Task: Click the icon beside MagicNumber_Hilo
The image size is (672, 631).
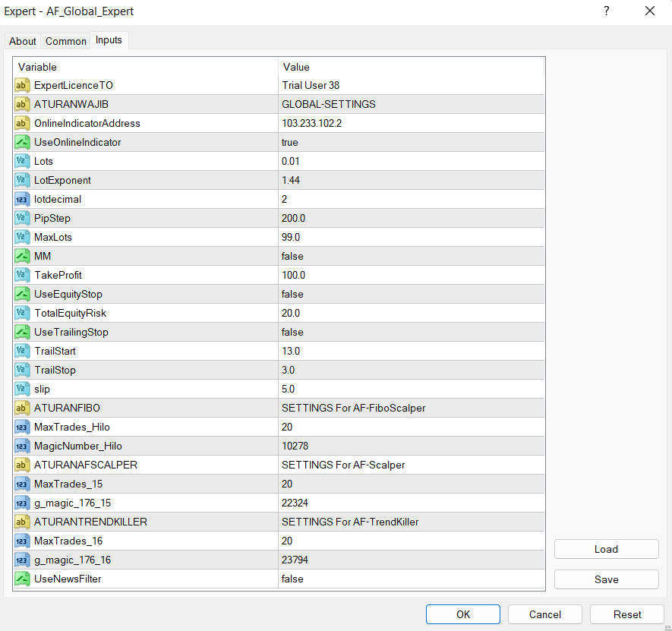Action: pos(22,446)
